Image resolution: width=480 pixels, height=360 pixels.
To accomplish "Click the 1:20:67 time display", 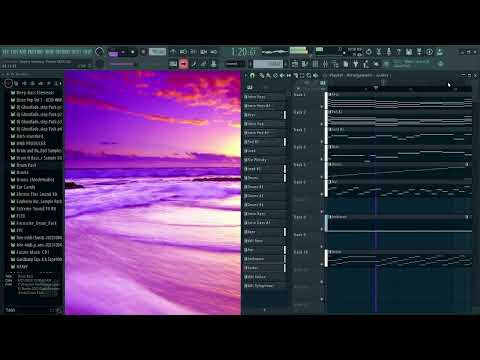I will tap(244, 52).
